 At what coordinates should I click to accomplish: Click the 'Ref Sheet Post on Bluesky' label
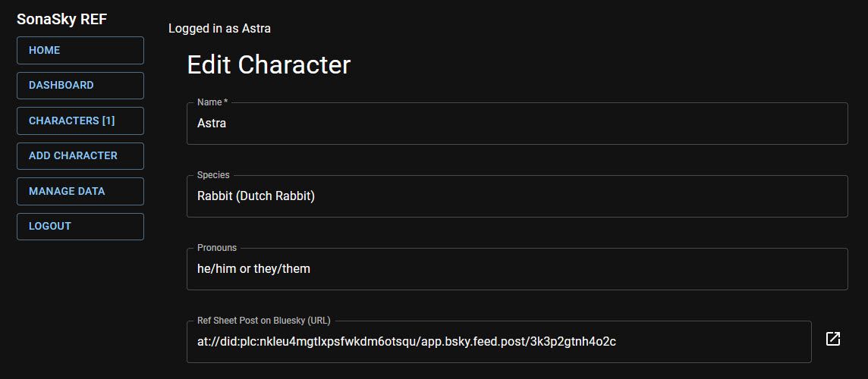click(263, 321)
